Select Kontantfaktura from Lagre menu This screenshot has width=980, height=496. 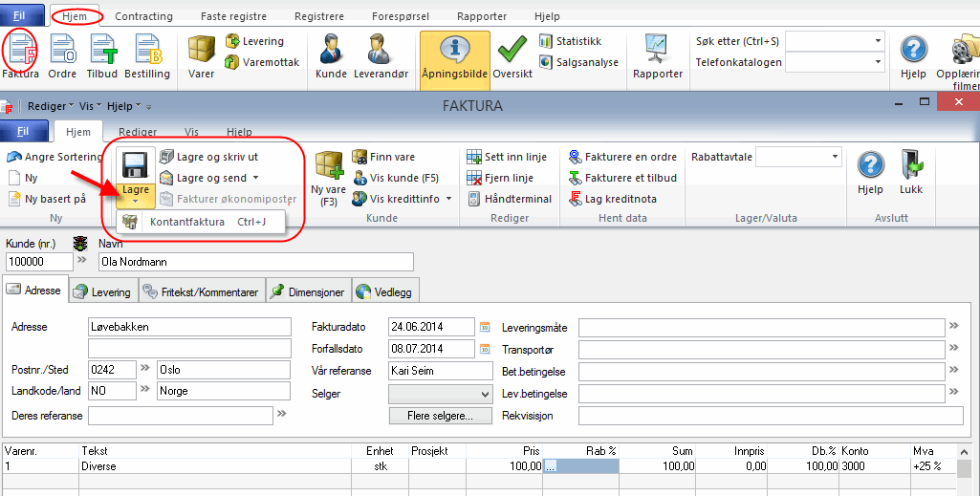pyautogui.click(x=186, y=222)
